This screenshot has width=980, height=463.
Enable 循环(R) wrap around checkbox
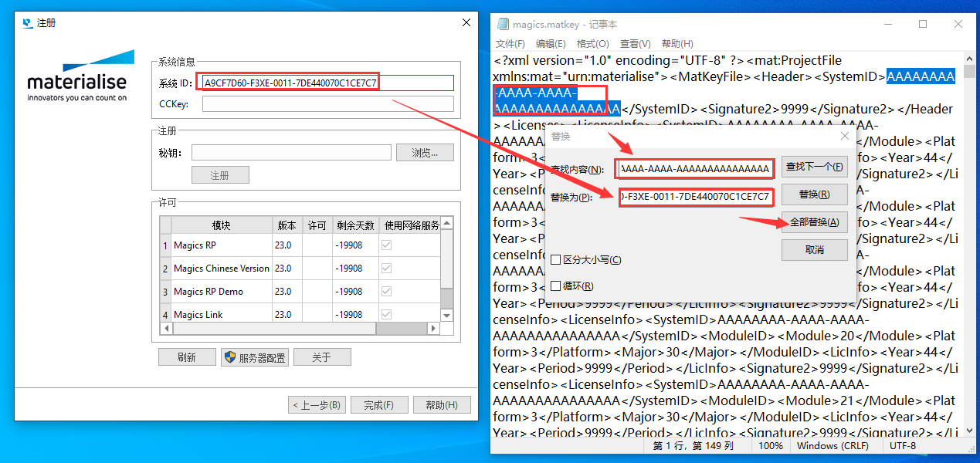point(556,286)
